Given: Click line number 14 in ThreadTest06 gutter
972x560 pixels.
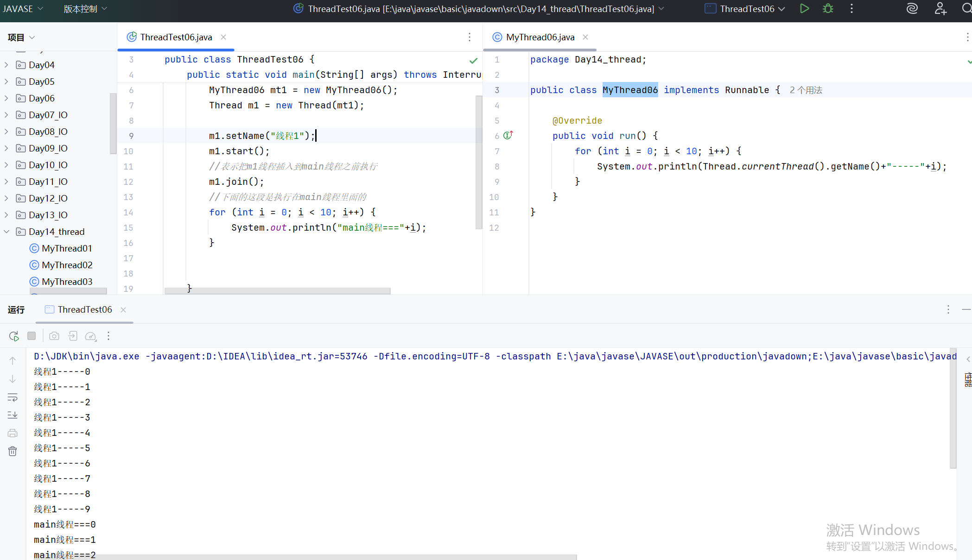Looking at the screenshot, I should (128, 212).
